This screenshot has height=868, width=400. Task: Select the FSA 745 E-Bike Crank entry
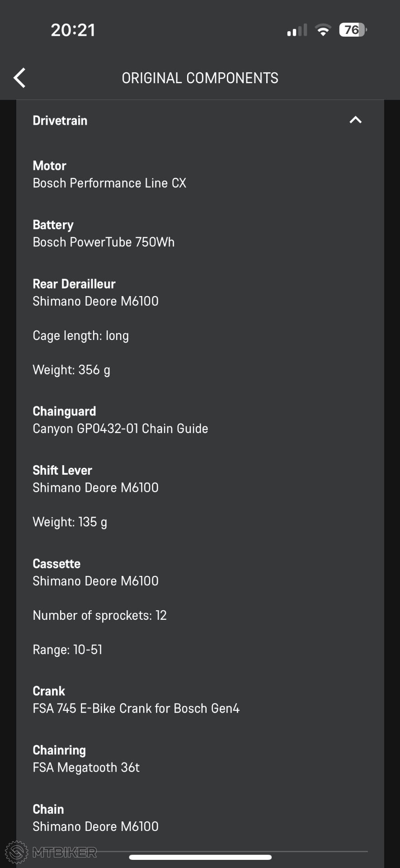136,708
